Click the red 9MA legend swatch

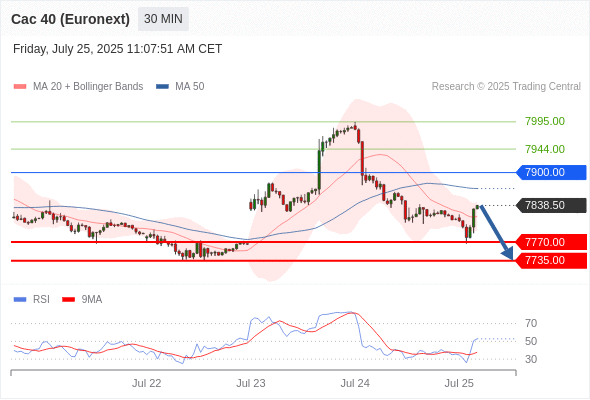tap(68, 300)
